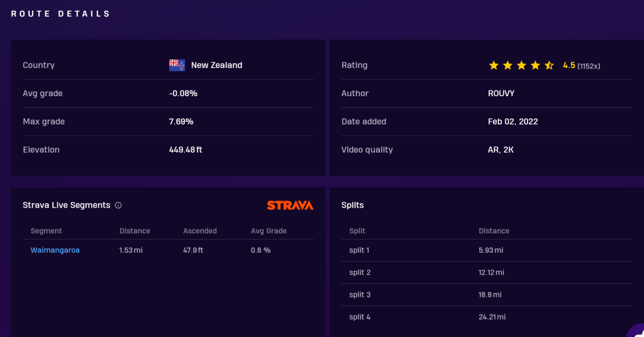Image resolution: width=644 pixels, height=337 pixels.
Task: Click the Avg Grade column header
Action: pyautogui.click(x=269, y=231)
